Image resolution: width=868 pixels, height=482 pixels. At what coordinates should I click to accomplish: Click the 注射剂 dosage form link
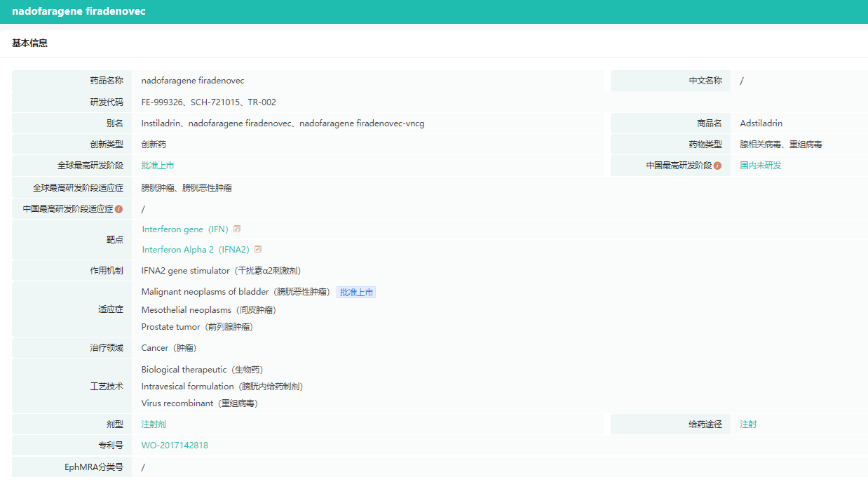(x=154, y=424)
